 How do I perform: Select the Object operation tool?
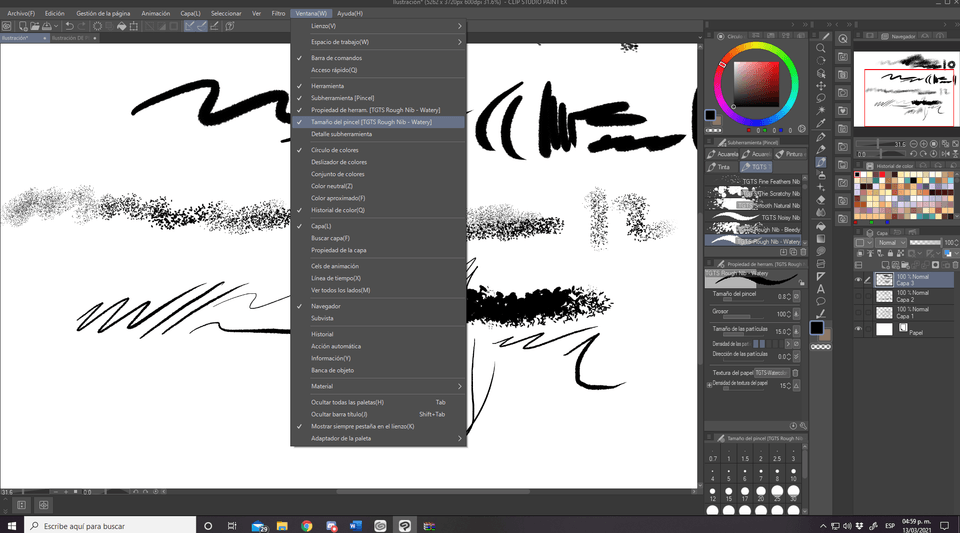(820, 73)
